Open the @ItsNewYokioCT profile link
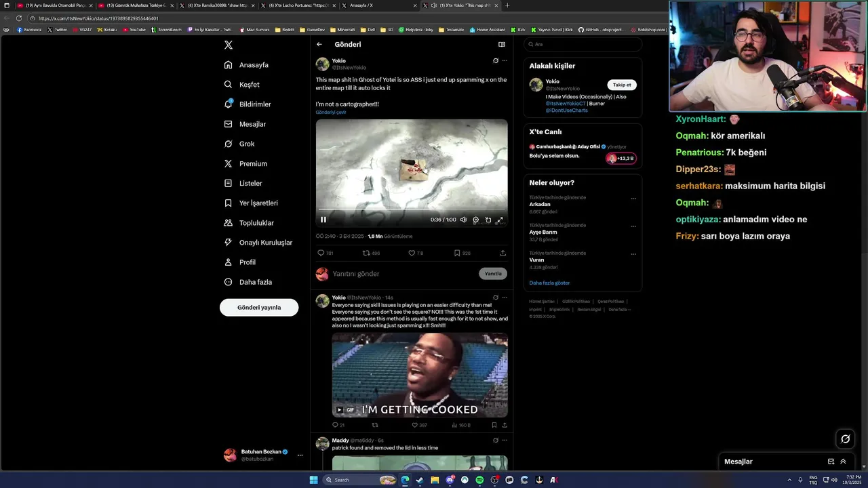 point(566,104)
